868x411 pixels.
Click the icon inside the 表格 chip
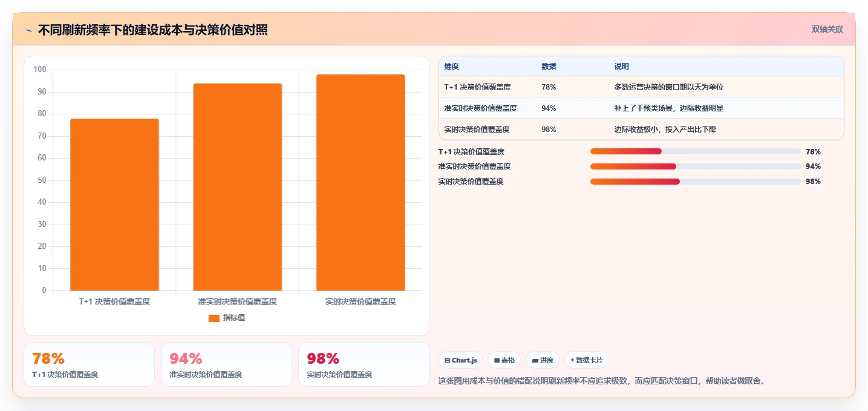pyautogui.click(x=497, y=361)
